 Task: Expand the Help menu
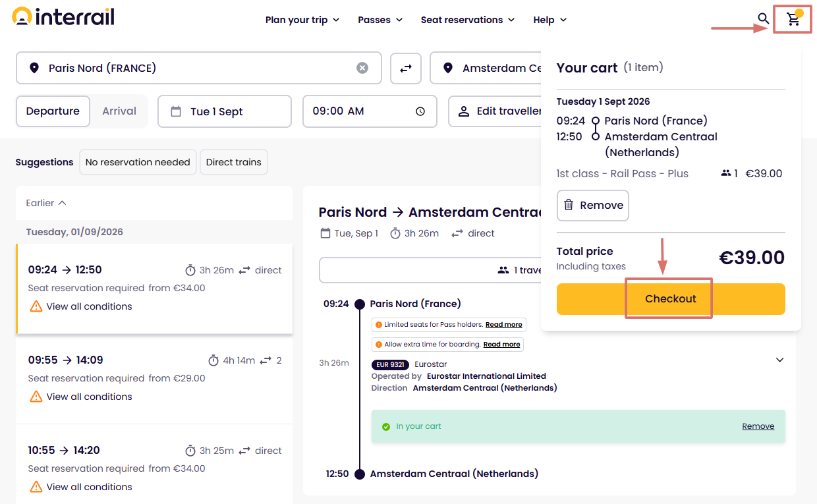[550, 20]
